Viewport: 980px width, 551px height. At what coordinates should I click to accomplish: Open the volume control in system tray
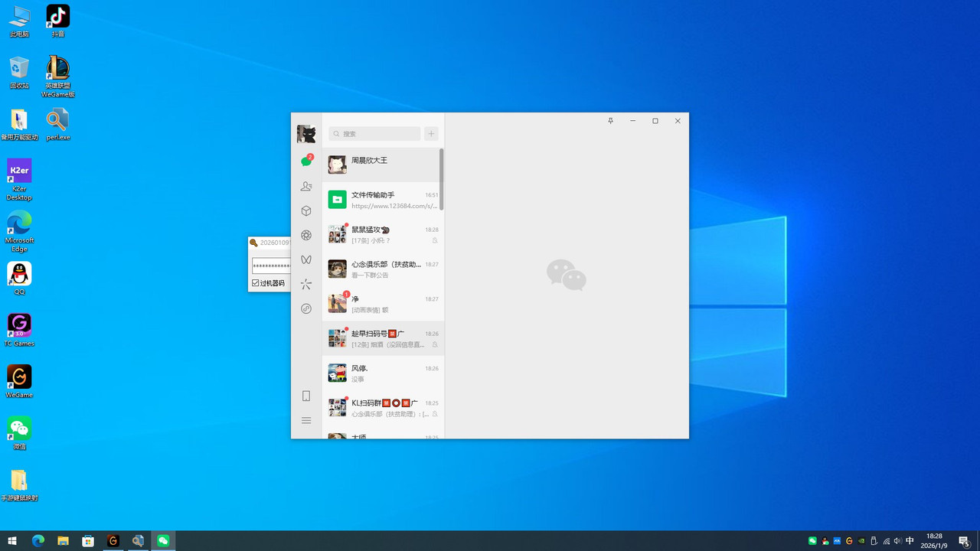click(x=898, y=541)
